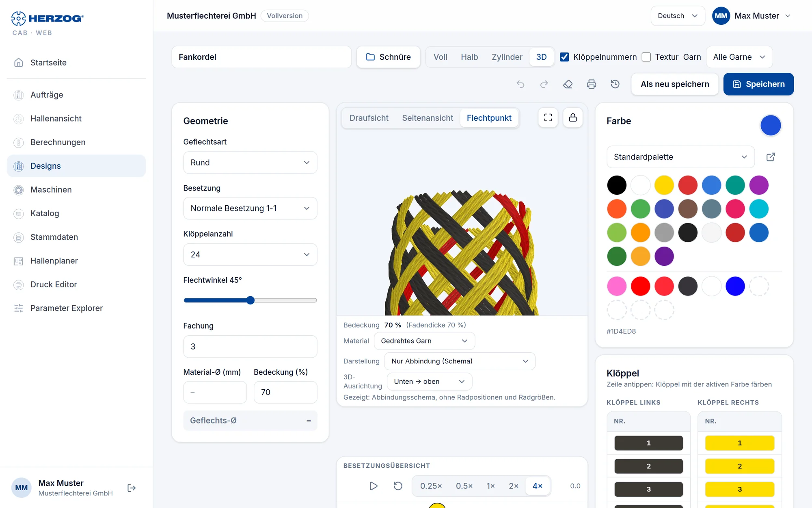Uncheck the Klöppelnummern checkbox
Viewport: 812px width, 508px height.
564,57
